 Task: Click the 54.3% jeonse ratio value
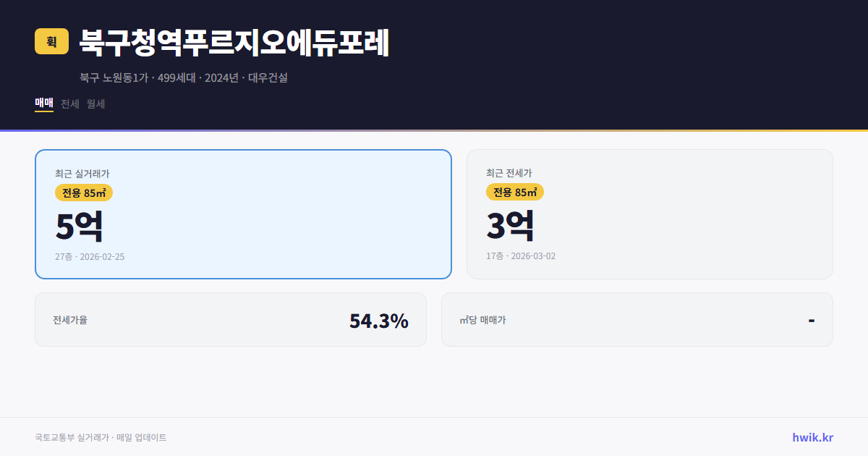tap(379, 319)
